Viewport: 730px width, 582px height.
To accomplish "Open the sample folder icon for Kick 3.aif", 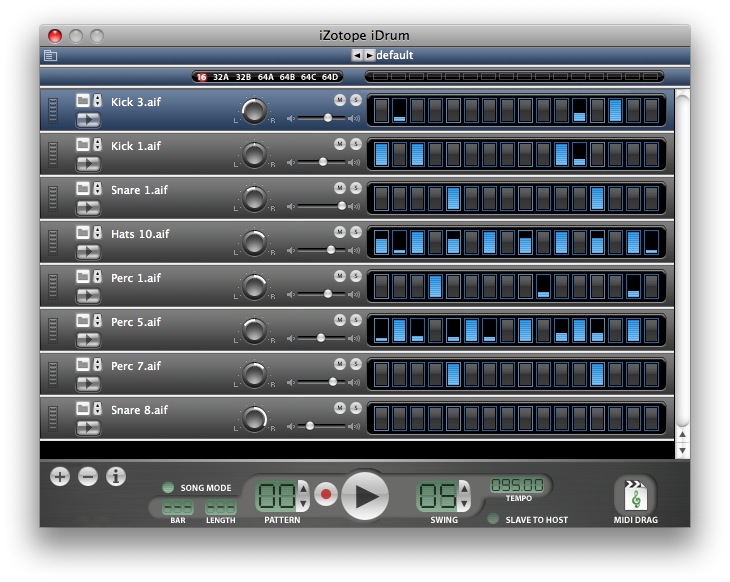I will (83, 101).
